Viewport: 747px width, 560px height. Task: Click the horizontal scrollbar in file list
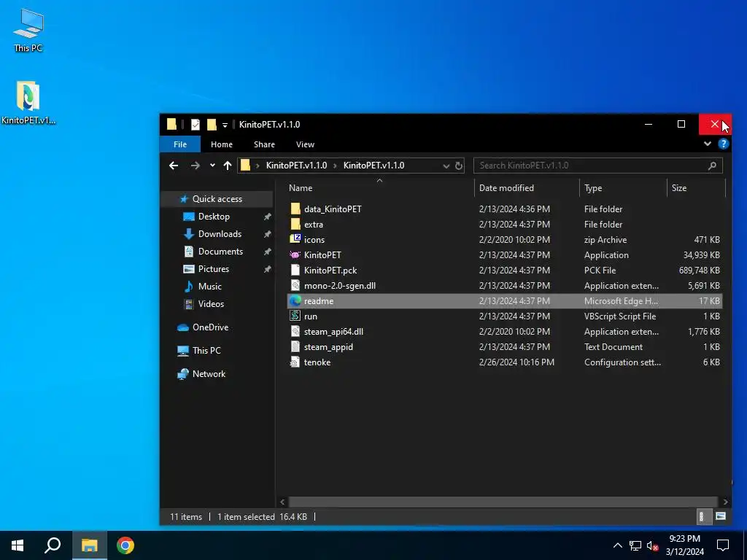pos(503,502)
